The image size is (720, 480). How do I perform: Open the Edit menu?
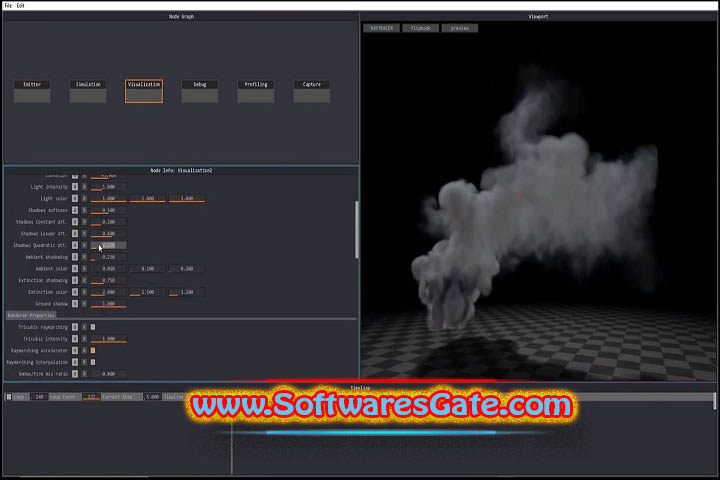(21, 6)
